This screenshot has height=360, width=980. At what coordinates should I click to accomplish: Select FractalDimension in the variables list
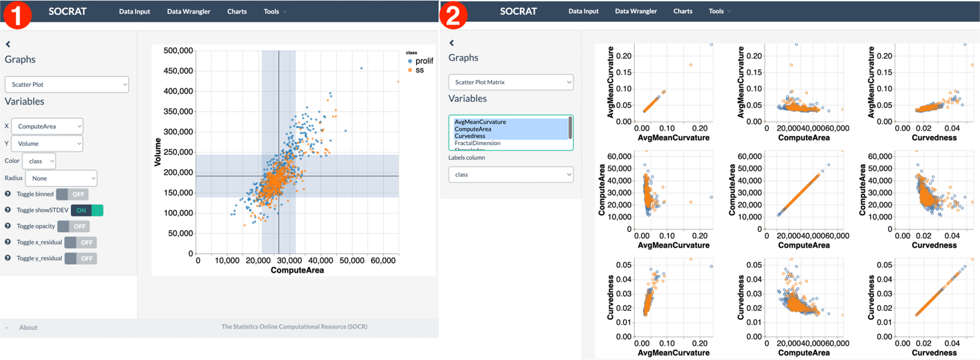coord(477,143)
